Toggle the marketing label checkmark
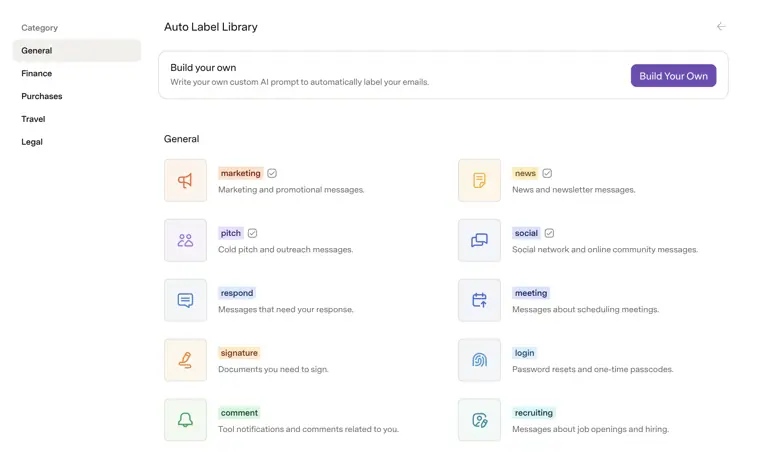The height and width of the screenshot is (452, 760). click(x=272, y=173)
